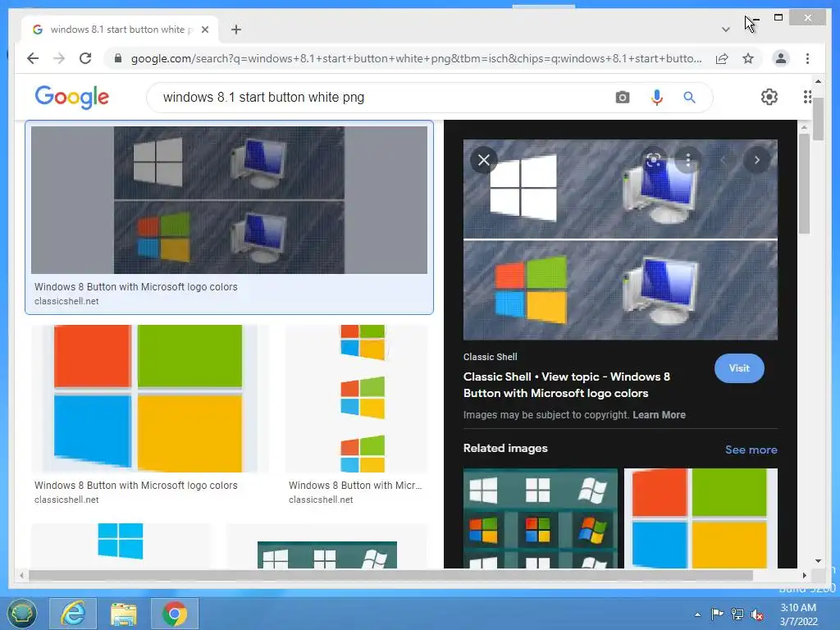Open the three stacked color logos result
The image size is (840, 630).
point(356,398)
